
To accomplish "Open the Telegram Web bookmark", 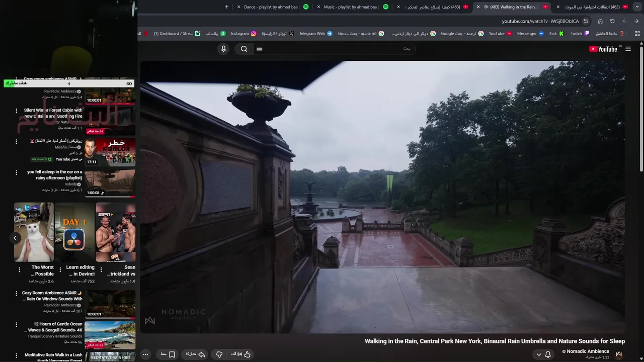I will (x=315, y=34).
